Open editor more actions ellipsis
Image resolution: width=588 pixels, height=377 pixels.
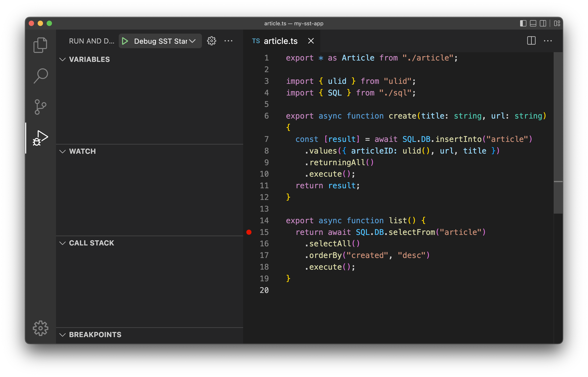coord(548,41)
